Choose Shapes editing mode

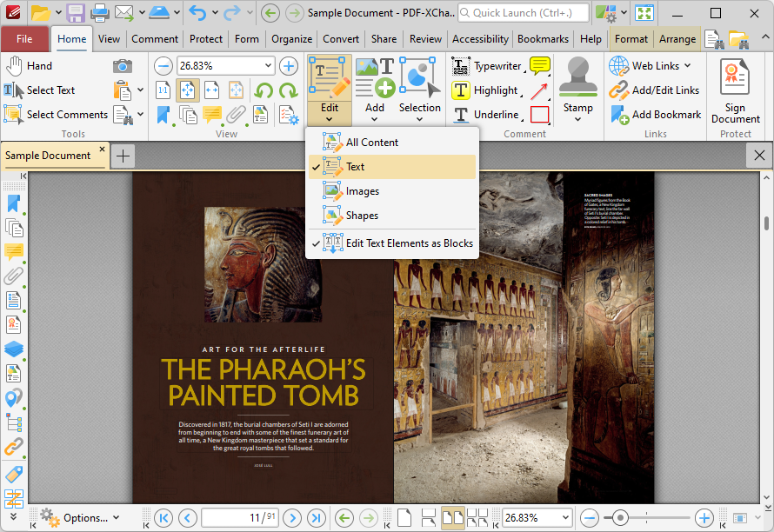[x=392, y=216]
